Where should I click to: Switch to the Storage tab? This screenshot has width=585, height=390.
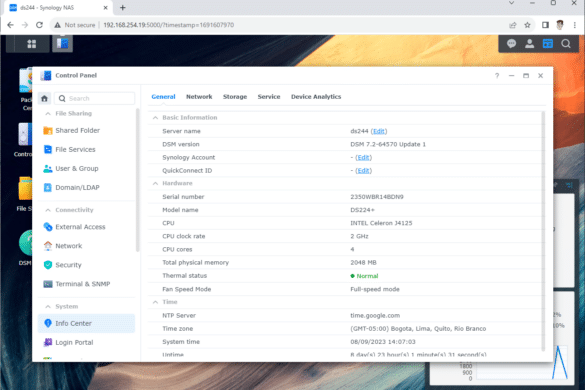(235, 97)
